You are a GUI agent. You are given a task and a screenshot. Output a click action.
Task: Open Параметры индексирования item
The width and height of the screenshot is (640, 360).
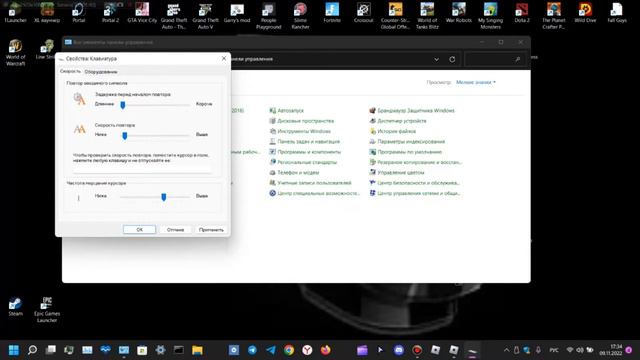pyautogui.click(x=407, y=141)
